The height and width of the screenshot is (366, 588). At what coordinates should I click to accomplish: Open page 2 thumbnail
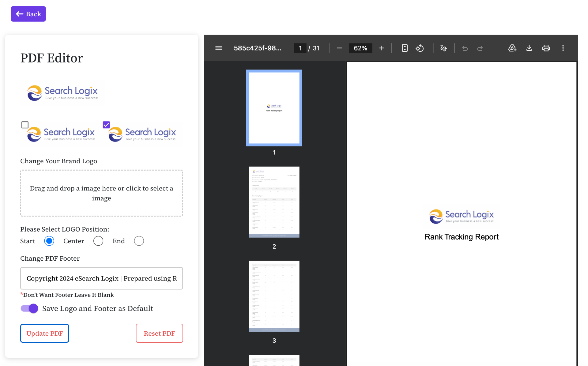(x=274, y=202)
